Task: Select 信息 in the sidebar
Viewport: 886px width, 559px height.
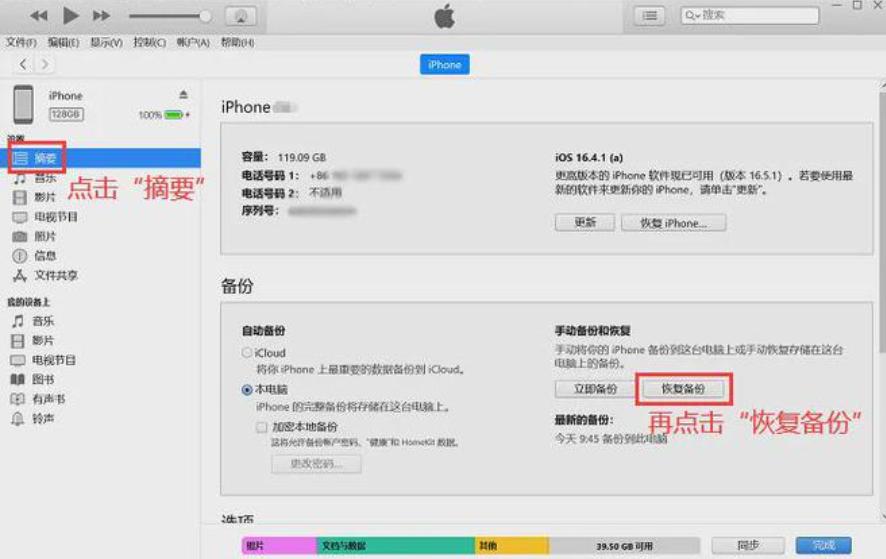Action: coord(45,255)
